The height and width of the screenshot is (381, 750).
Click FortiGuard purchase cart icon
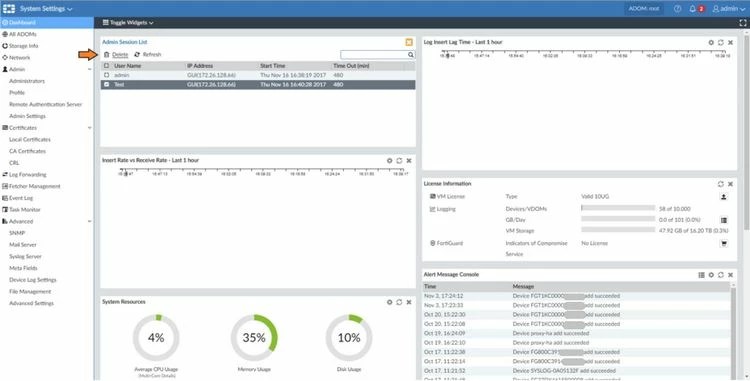point(724,243)
